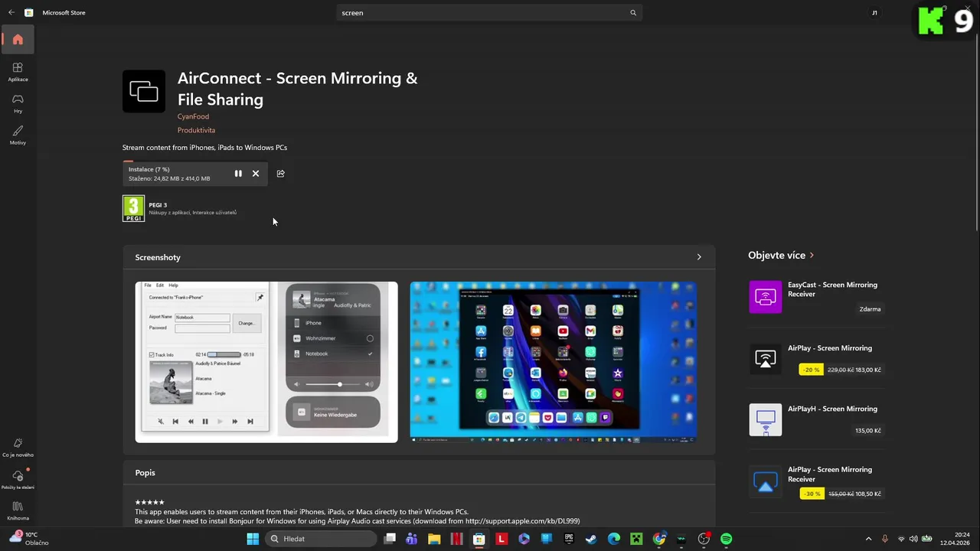Expand the Screenshoty section arrow
The height and width of the screenshot is (551, 980).
tap(699, 257)
